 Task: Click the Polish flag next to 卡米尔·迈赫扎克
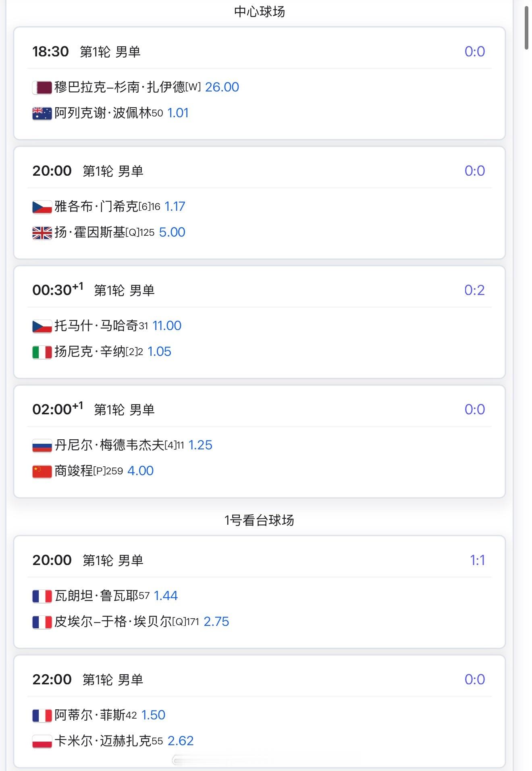point(42,741)
